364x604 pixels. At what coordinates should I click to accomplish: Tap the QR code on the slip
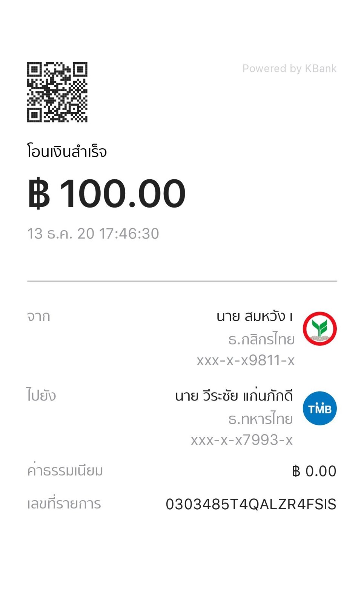point(57,92)
